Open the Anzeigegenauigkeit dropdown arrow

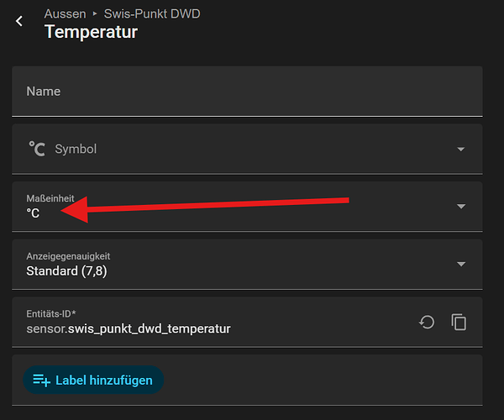[460, 264]
